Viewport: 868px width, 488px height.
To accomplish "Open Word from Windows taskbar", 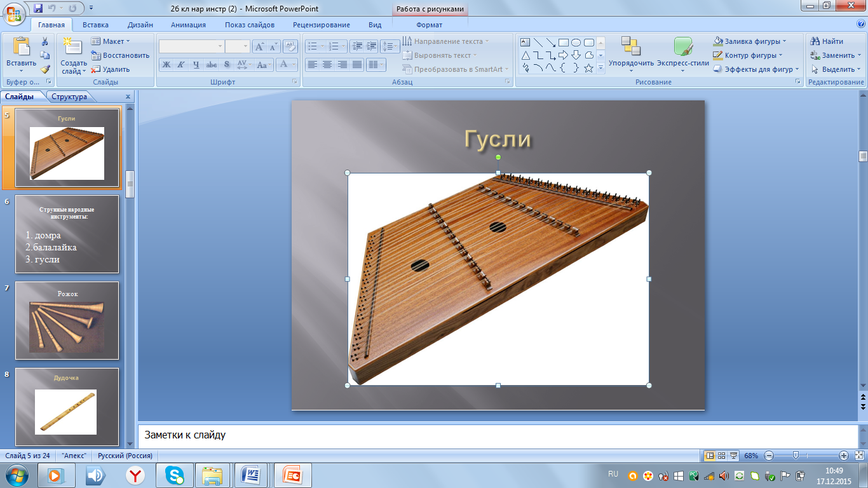I will click(252, 475).
